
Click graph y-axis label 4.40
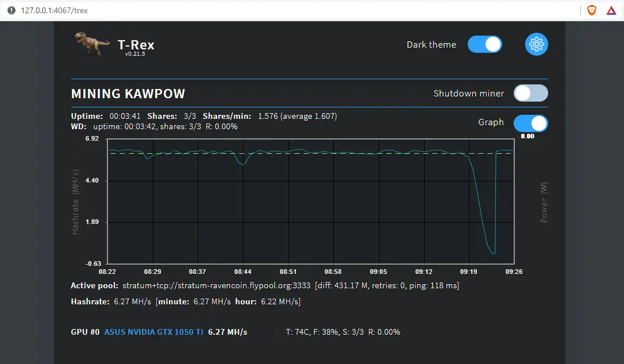(x=92, y=180)
